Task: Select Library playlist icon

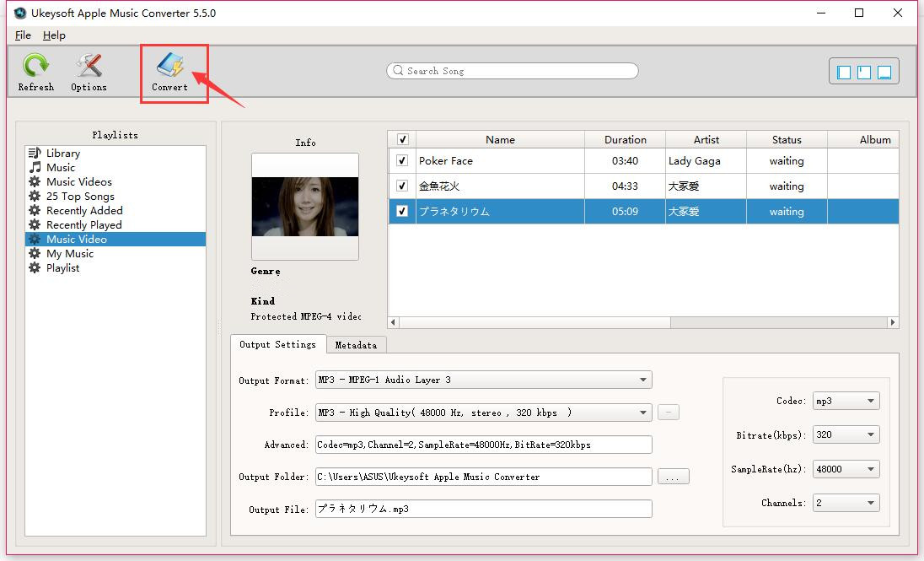Action: [35, 153]
